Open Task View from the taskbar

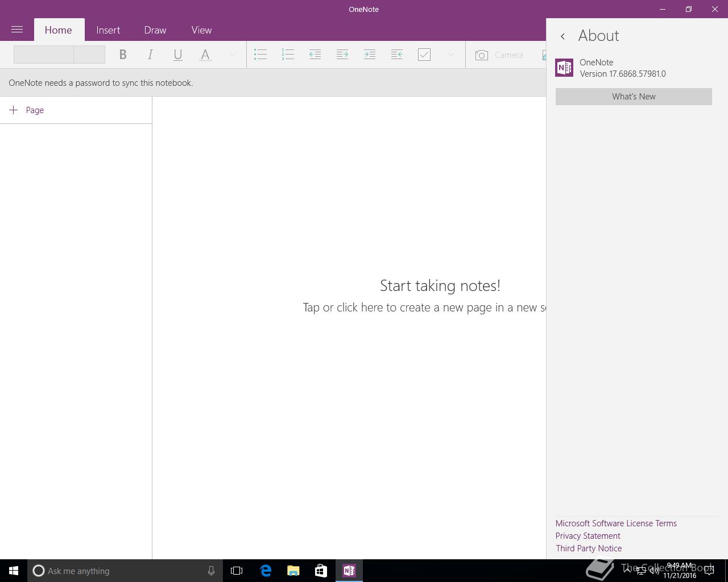[x=237, y=571]
